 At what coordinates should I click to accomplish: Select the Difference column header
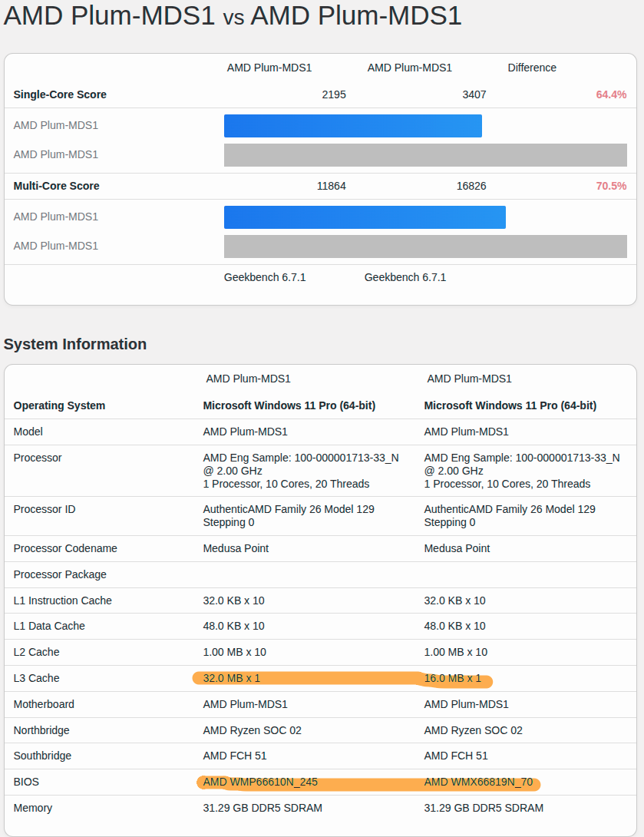point(531,68)
